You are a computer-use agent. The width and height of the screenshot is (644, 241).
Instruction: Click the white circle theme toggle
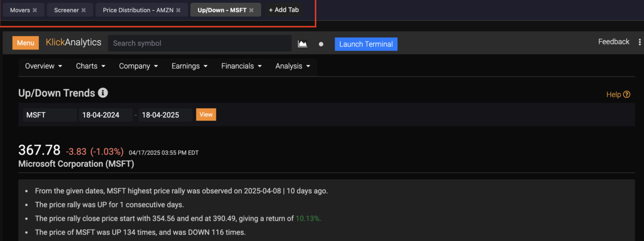click(x=321, y=44)
